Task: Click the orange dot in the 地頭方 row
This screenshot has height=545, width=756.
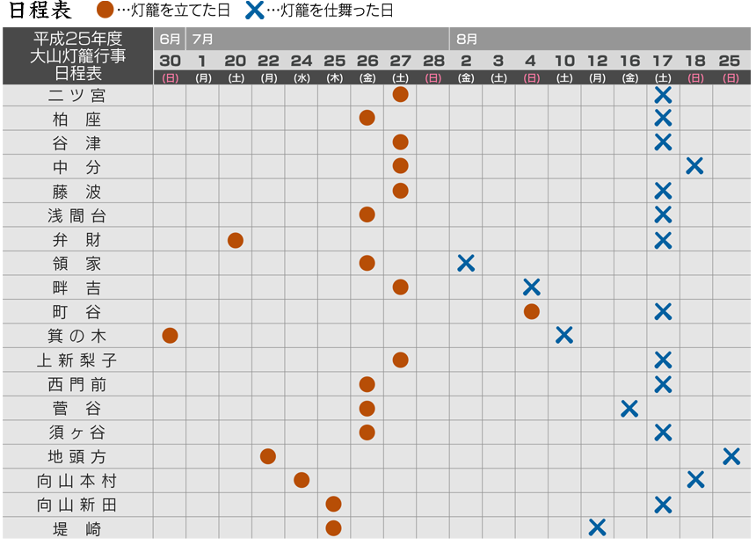Action: (x=268, y=456)
